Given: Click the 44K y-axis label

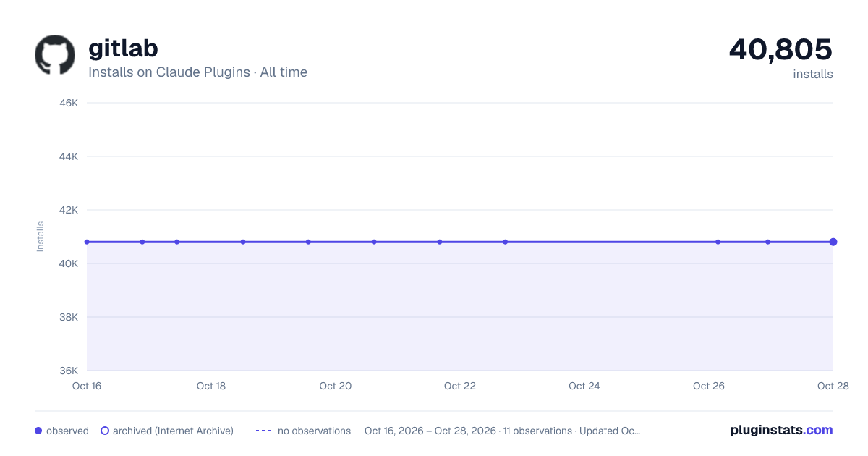Looking at the screenshot, I should (x=69, y=156).
